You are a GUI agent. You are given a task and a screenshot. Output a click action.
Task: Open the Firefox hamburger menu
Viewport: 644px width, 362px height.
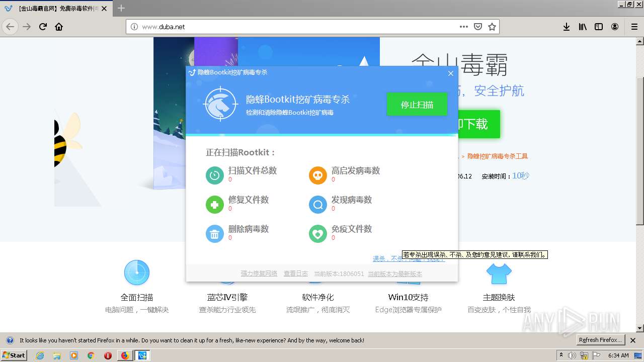pos(634,27)
